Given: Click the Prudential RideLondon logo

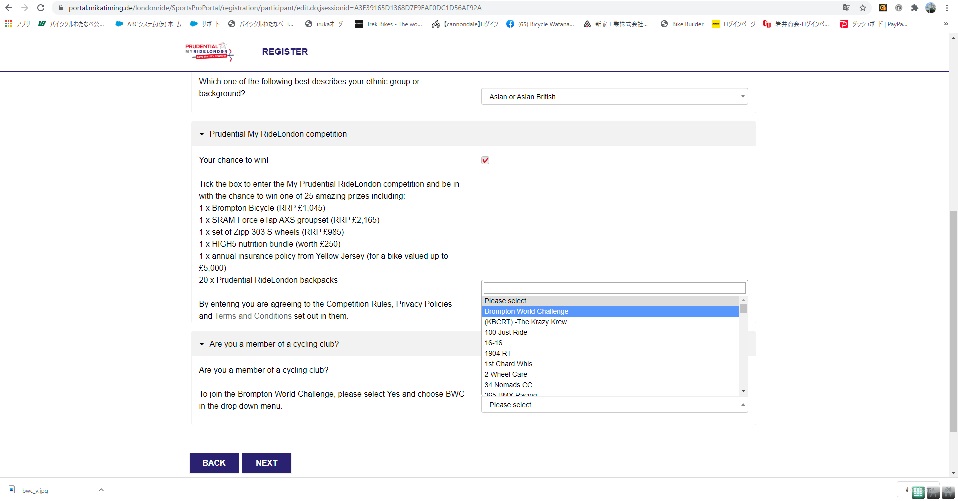Looking at the screenshot, I should point(210,52).
